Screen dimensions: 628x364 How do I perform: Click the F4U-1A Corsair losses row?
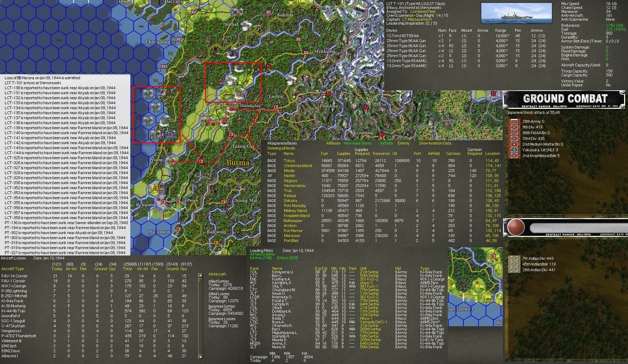[94, 276]
